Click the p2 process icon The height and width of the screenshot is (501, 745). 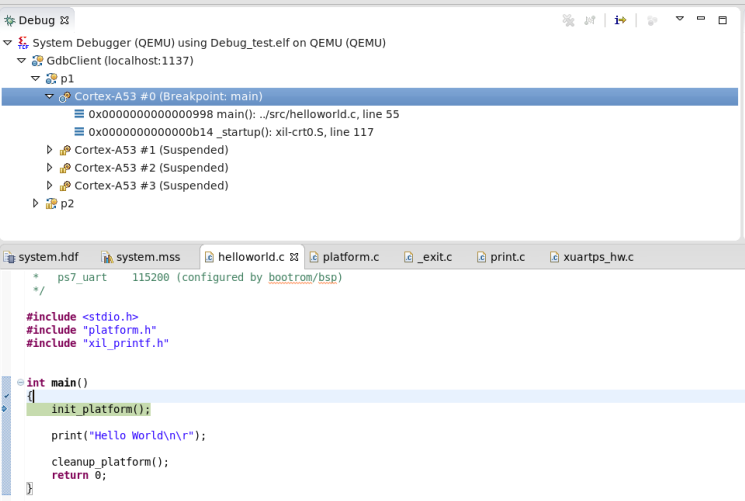51,203
